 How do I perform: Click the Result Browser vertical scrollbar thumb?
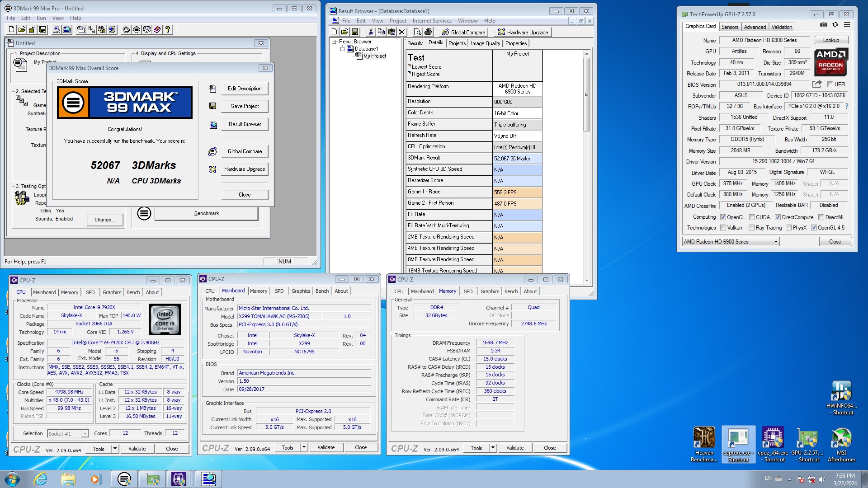click(586, 94)
